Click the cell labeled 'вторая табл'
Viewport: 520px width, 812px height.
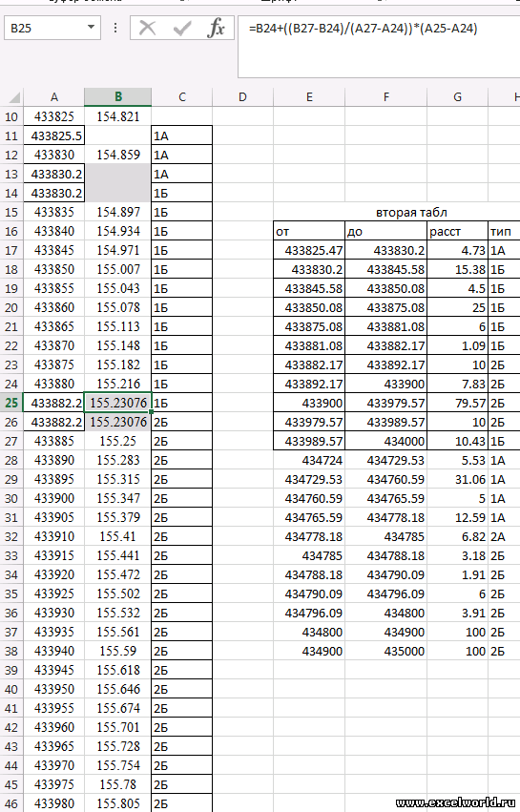click(412, 213)
